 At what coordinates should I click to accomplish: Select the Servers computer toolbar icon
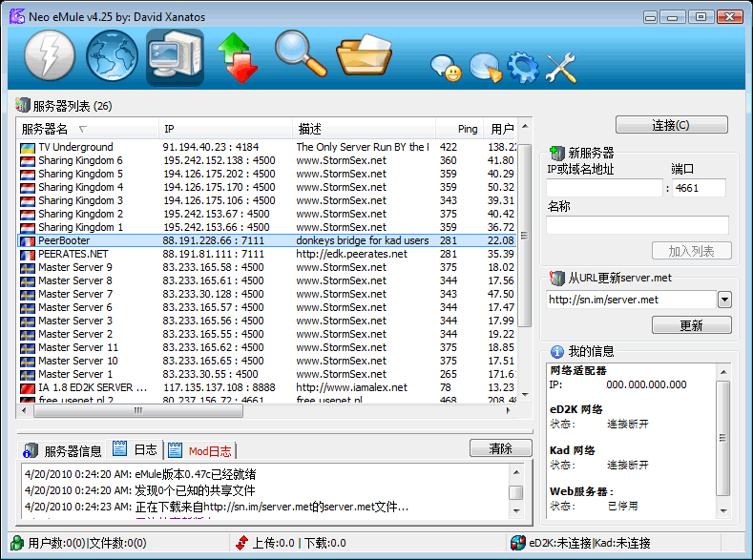175,55
